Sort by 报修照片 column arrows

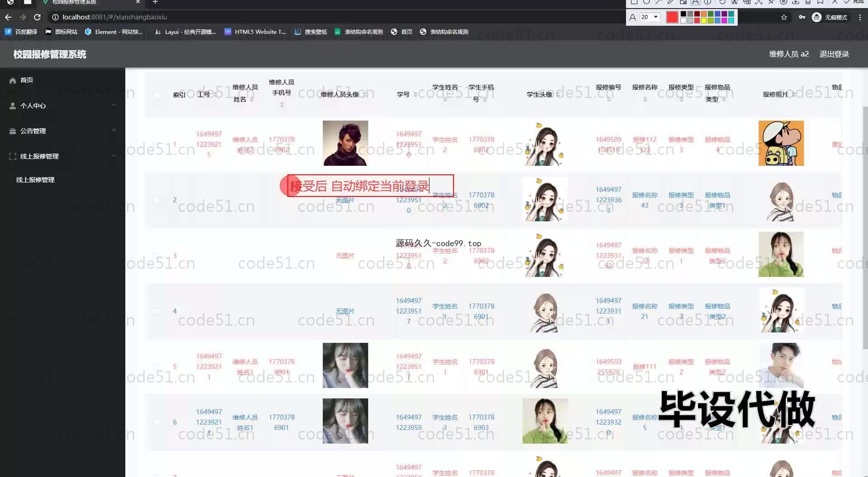tap(793, 94)
